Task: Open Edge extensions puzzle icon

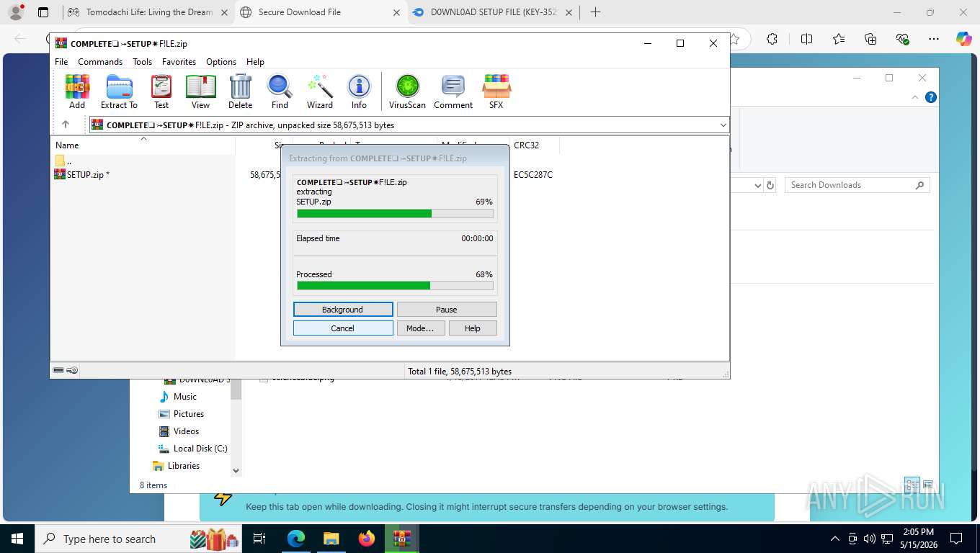Action: [772, 39]
